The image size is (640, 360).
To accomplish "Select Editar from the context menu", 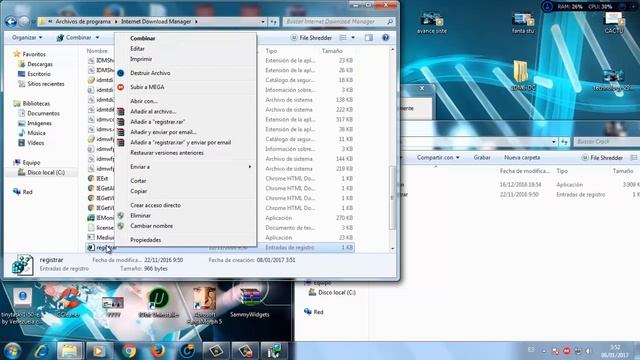I will [x=137, y=49].
